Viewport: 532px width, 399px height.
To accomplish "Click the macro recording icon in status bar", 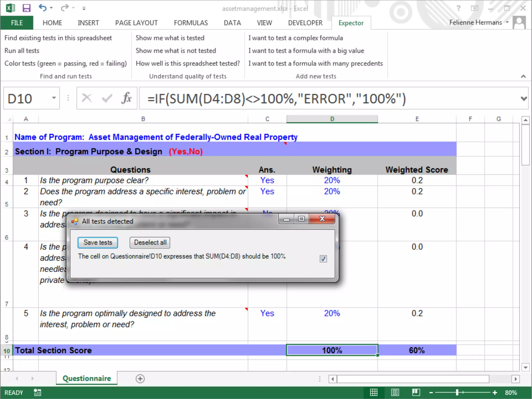I will tap(37, 392).
